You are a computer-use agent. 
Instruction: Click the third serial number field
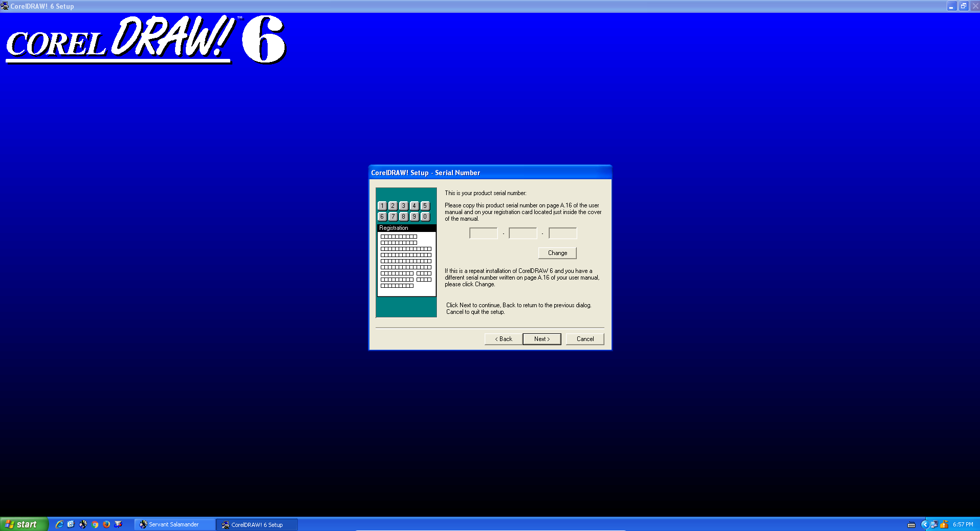pos(562,233)
